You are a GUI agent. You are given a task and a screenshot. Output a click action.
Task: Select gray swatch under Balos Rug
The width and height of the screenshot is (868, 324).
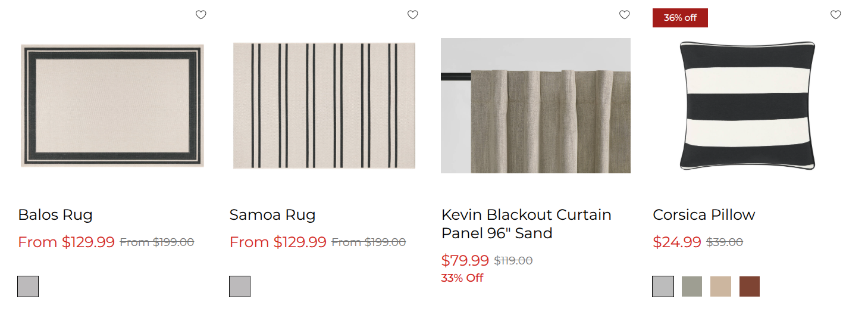coord(28,286)
